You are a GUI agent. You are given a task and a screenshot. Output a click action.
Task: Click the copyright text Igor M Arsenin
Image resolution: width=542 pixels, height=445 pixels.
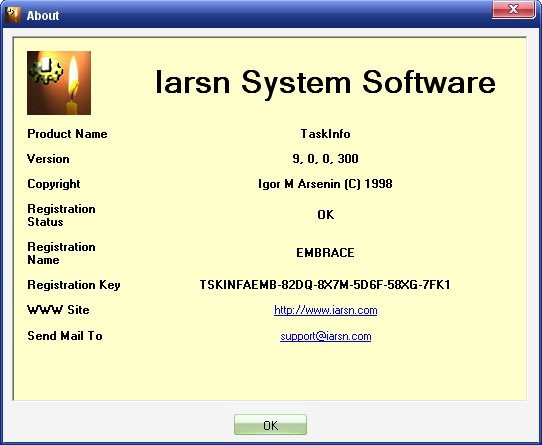click(x=325, y=184)
